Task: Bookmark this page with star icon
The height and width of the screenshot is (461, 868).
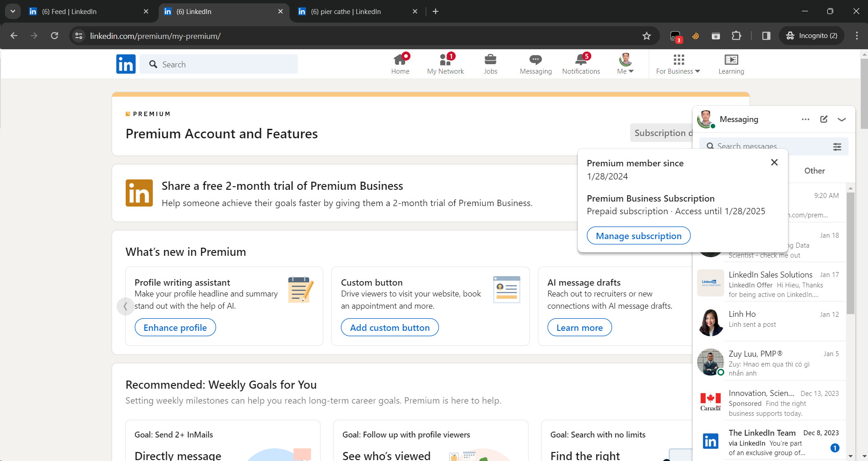Action: 646,36
